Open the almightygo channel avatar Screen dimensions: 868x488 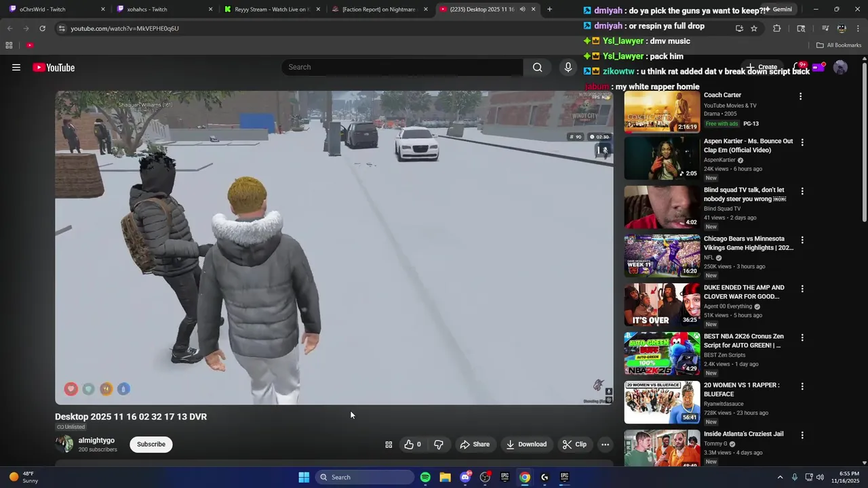coord(64,445)
